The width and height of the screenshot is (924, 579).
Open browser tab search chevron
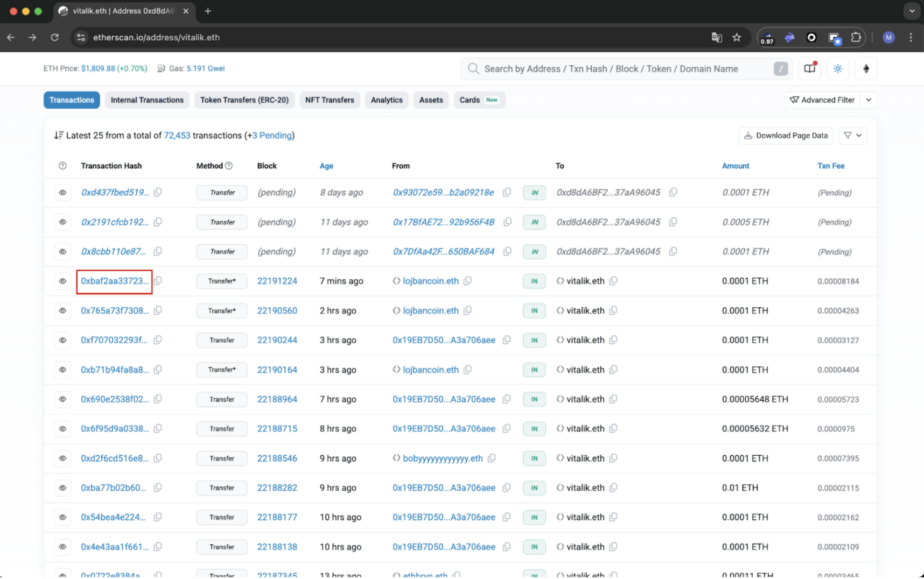[x=911, y=11]
